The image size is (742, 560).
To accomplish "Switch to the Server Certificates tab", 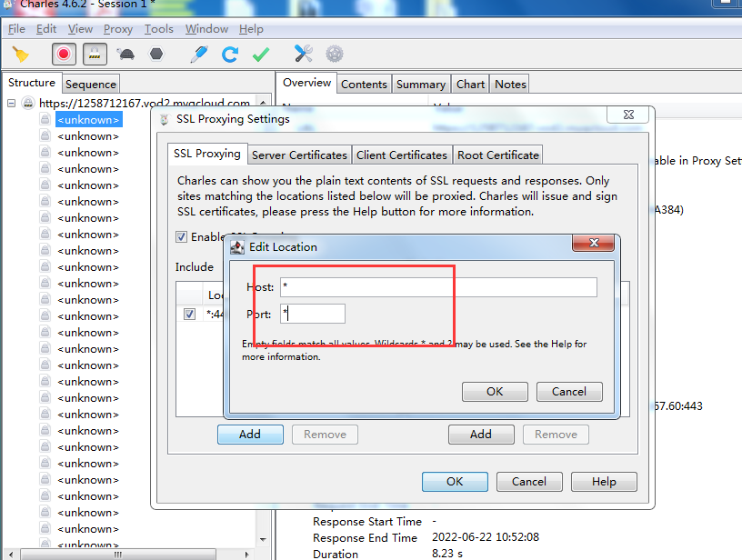I will pyautogui.click(x=299, y=155).
